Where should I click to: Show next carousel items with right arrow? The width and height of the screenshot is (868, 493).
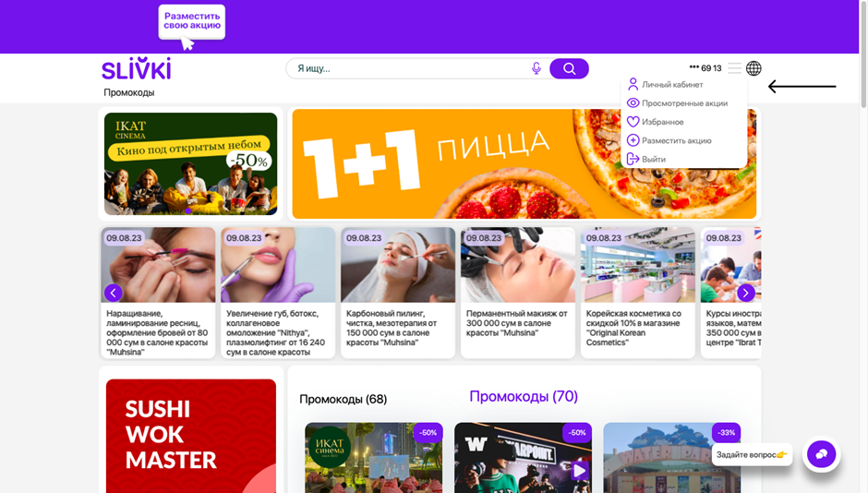click(x=746, y=293)
